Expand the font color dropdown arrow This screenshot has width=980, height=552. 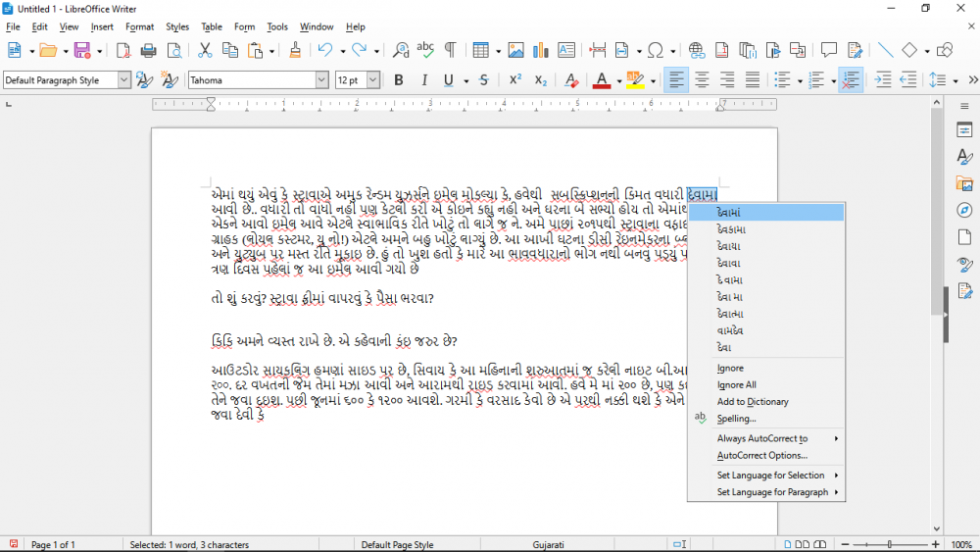(618, 80)
